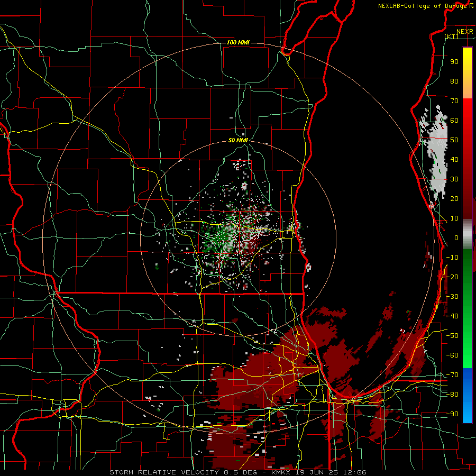Select the blue bottom segment of the velocity color bar

point(467,395)
